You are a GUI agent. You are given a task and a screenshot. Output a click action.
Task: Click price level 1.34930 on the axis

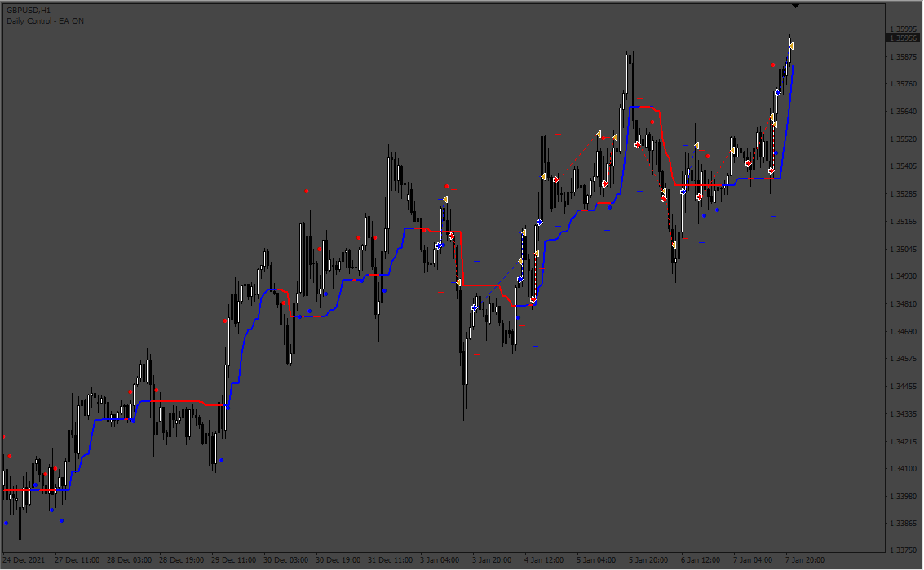[x=903, y=276]
